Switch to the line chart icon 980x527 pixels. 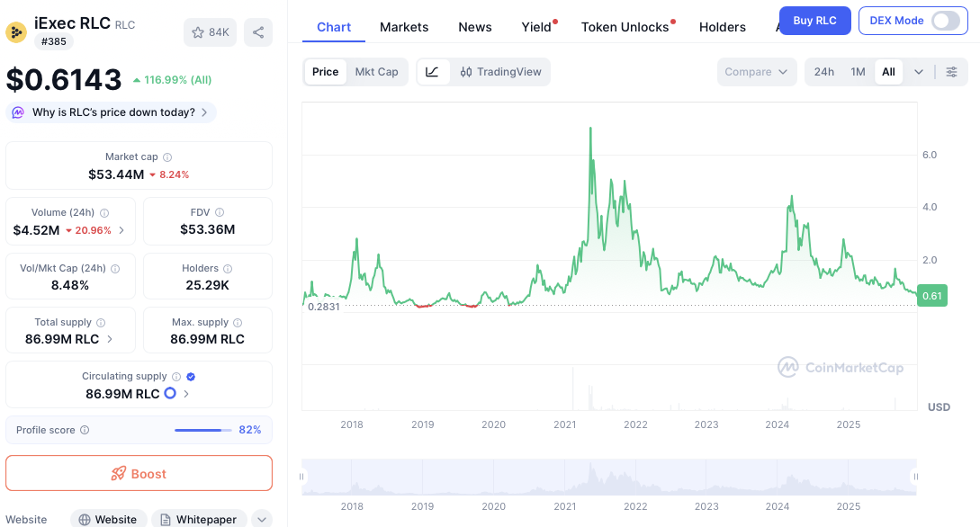tap(432, 72)
